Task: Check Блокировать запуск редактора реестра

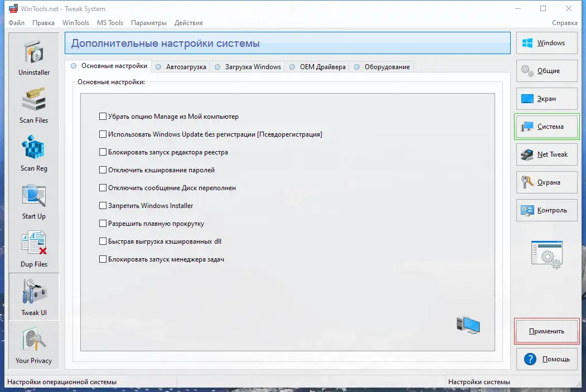Action: pos(103,152)
